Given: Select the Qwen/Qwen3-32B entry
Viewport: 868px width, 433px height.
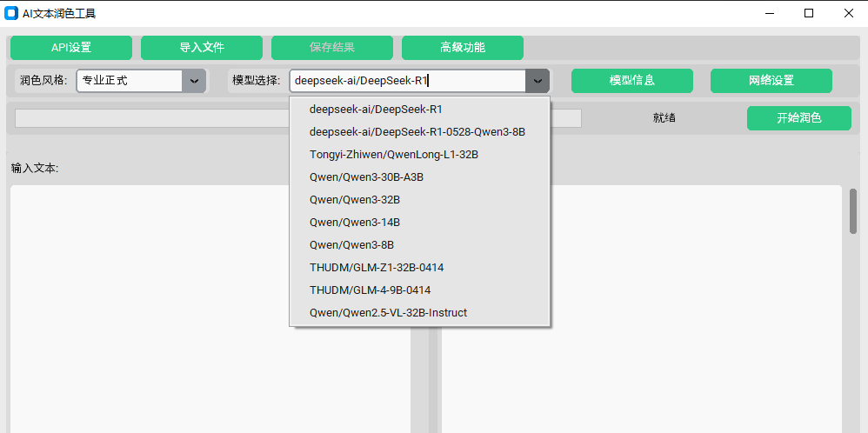Looking at the screenshot, I should (419, 200).
